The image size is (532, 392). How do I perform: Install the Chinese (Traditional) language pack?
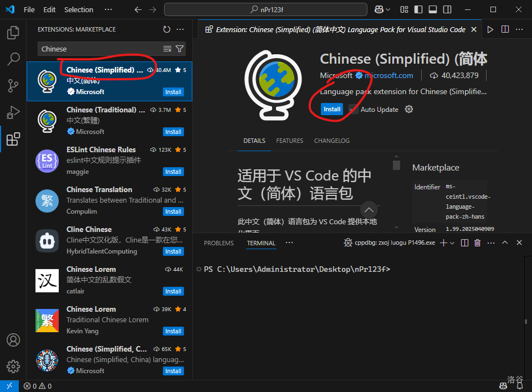click(x=173, y=132)
